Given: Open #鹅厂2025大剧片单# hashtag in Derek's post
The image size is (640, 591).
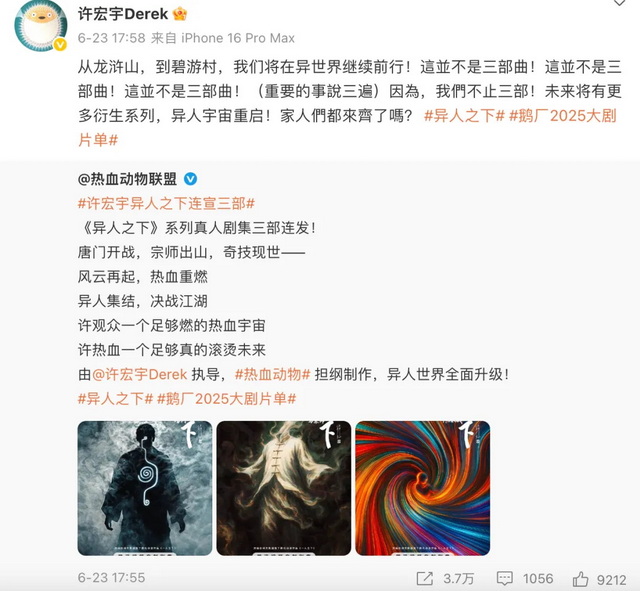Looking at the screenshot, I should click(562, 116).
